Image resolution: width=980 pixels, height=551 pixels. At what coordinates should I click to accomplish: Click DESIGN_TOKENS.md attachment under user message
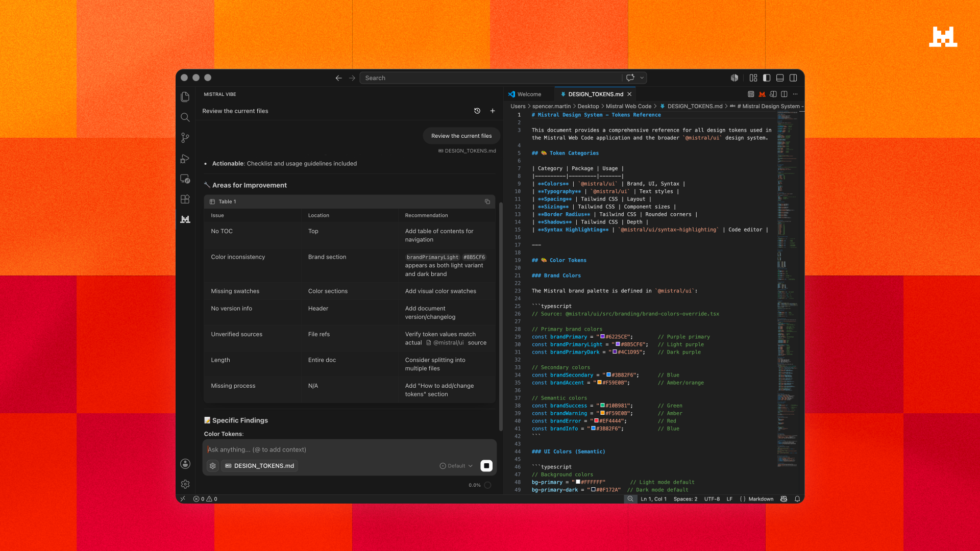click(467, 151)
